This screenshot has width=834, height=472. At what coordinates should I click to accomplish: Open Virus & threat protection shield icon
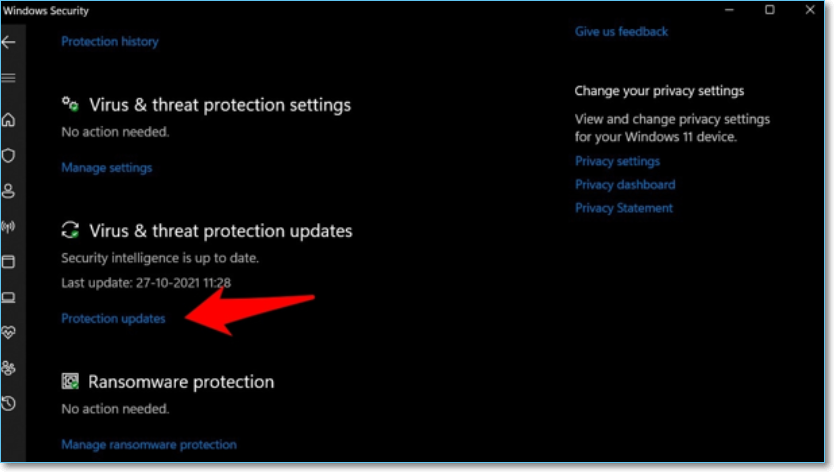pos(9,155)
